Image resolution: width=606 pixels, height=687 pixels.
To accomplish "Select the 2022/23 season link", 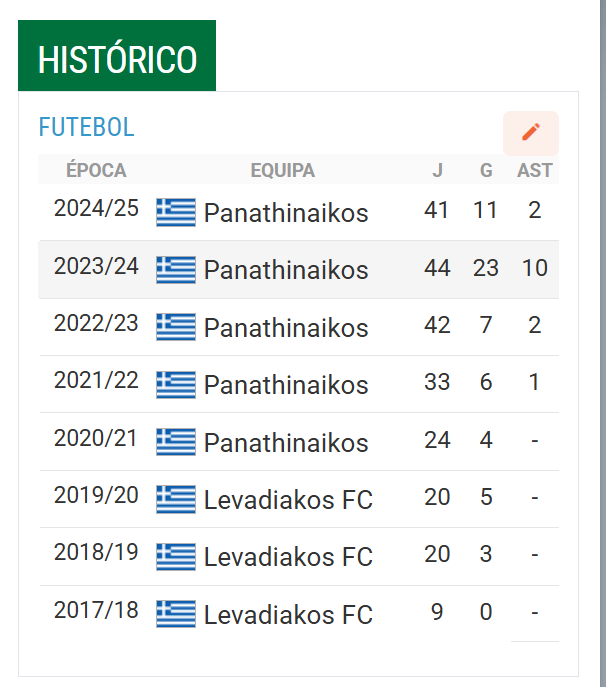I will [96, 323].
